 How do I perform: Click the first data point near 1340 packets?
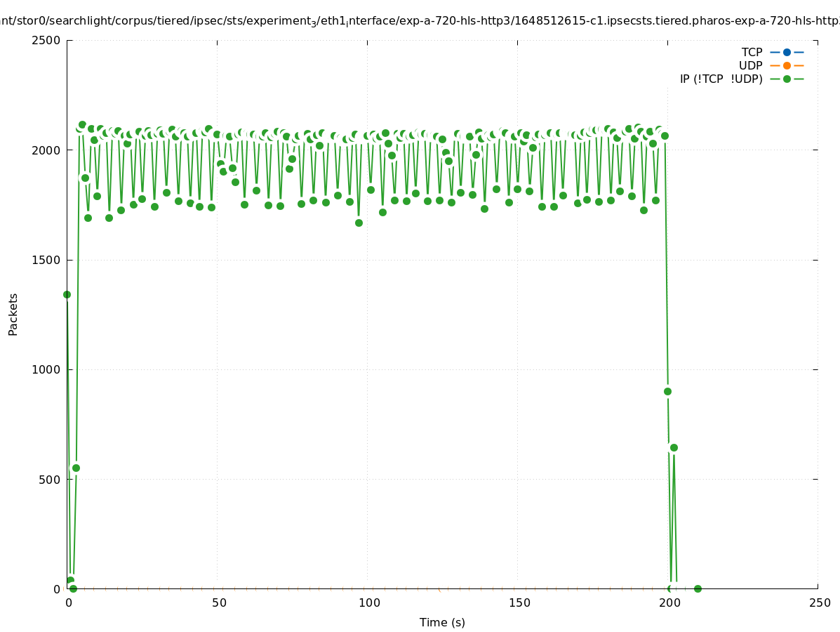[67, 294]
